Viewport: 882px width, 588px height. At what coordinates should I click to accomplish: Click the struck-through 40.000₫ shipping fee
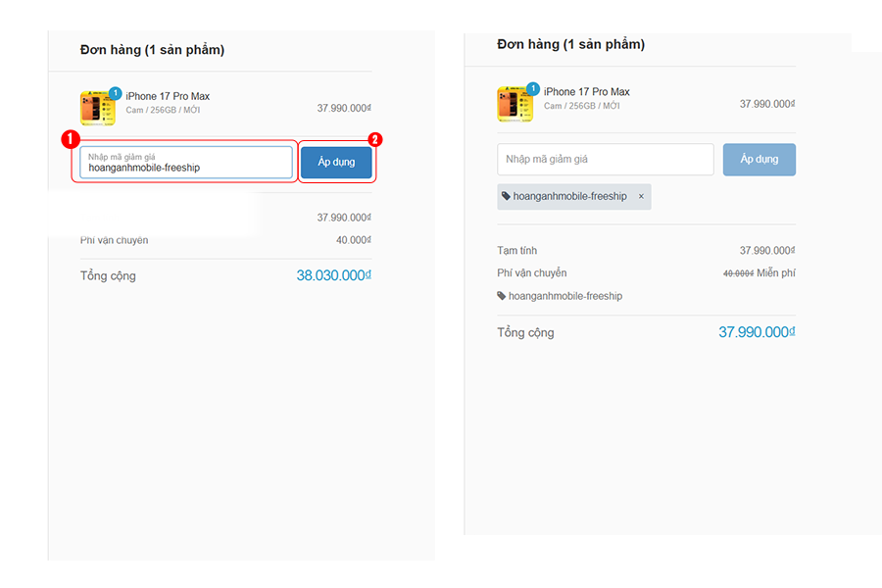click(x=738, y=273)
